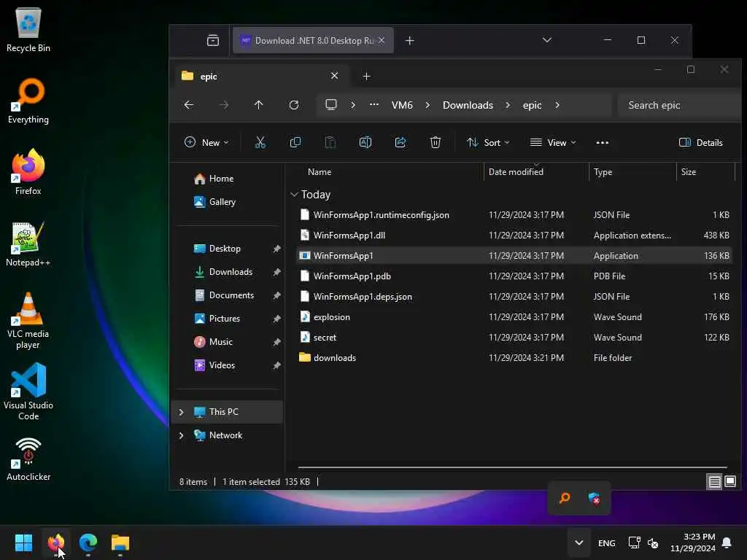Click the Rename icon in toolbar
747x560 pixels.
[x=365, y=142]
